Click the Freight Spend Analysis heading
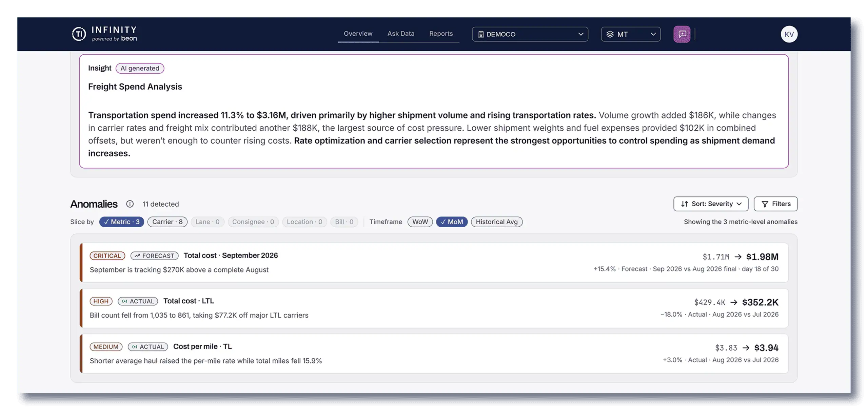The image size is (868, 417). coord(135,87)
